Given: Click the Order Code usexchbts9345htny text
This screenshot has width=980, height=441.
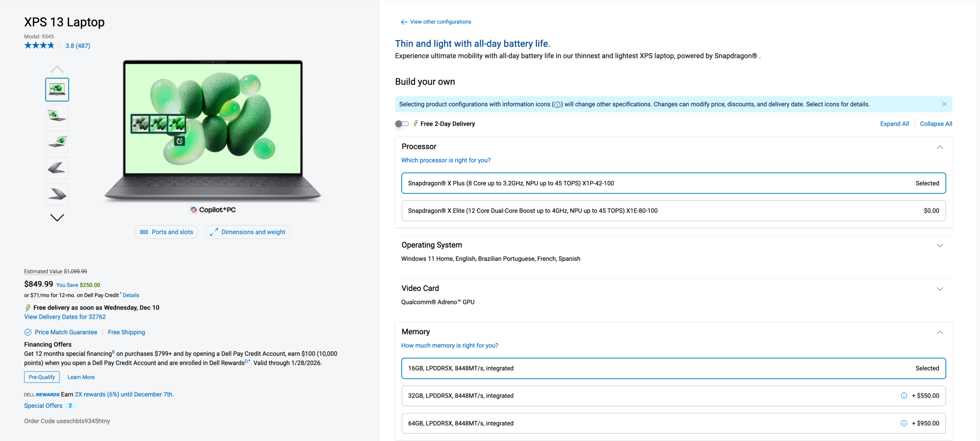Looking at the screenshot, I should click(x=67, y=421).
